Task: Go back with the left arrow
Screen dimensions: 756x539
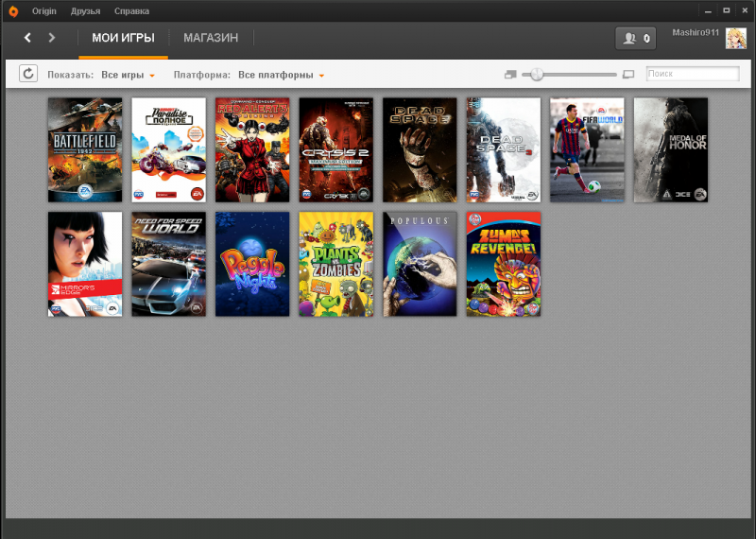Action: coord(27,38)
